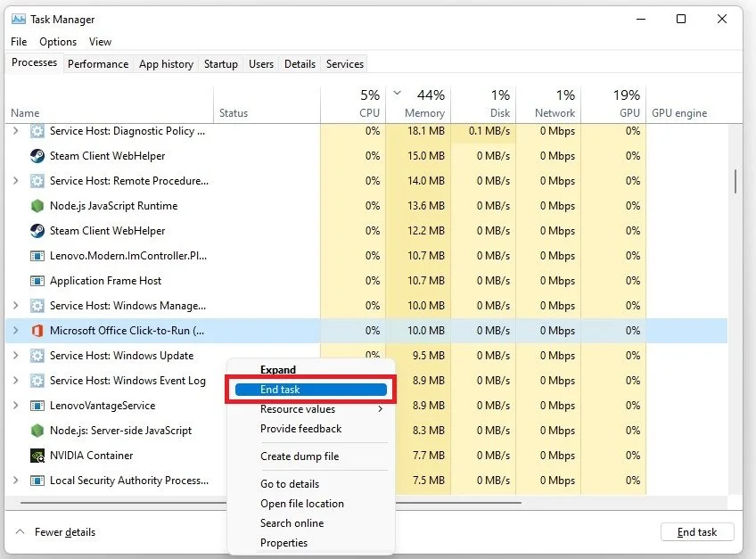
Task: Expand Microsoft Office Click-to-Run row
Action: 15,331
